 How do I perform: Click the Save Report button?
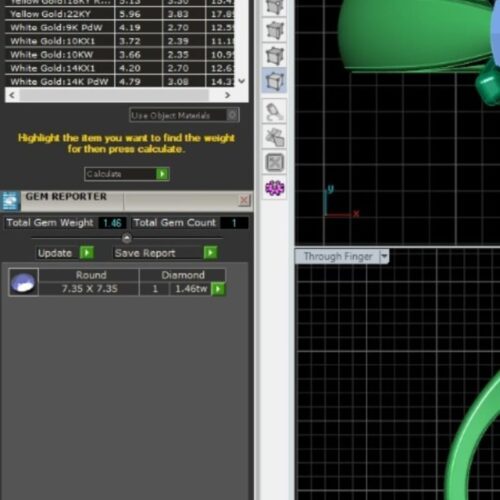click(x=166, y=253)
